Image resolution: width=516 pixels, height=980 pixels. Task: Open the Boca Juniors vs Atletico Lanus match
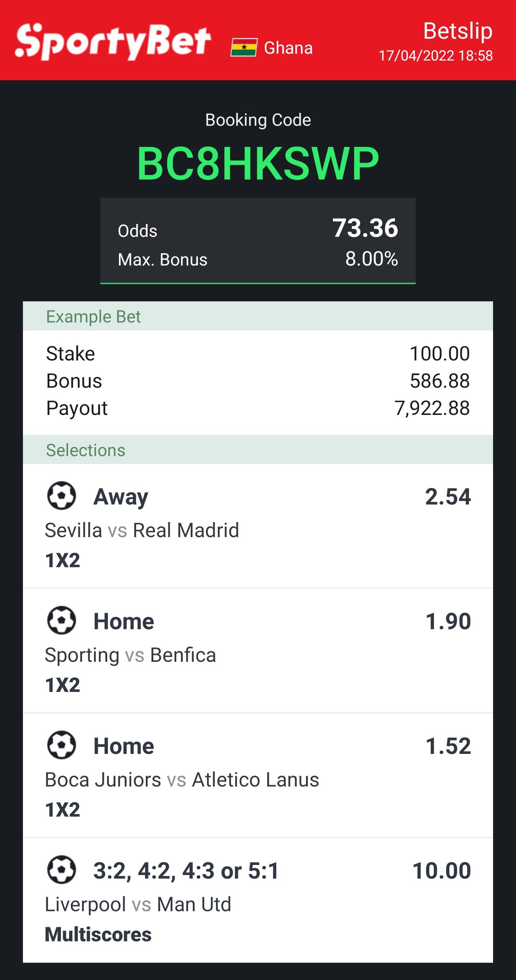[182, 779]
